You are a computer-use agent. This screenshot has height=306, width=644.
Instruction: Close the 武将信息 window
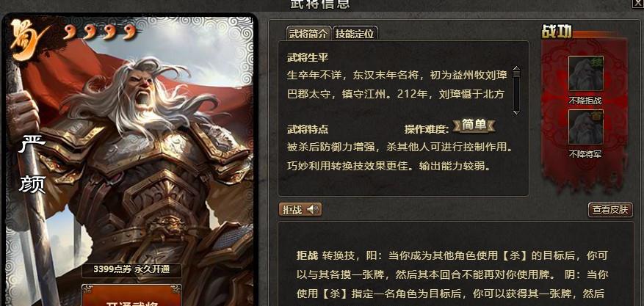[637, 2]
